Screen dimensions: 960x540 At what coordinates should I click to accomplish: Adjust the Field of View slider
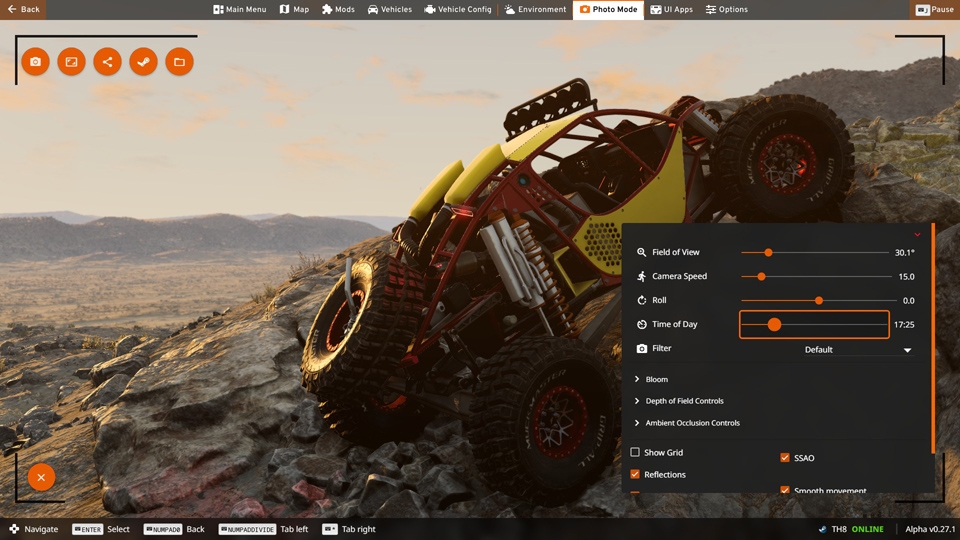pyautogui.click(x=815, y=252)
